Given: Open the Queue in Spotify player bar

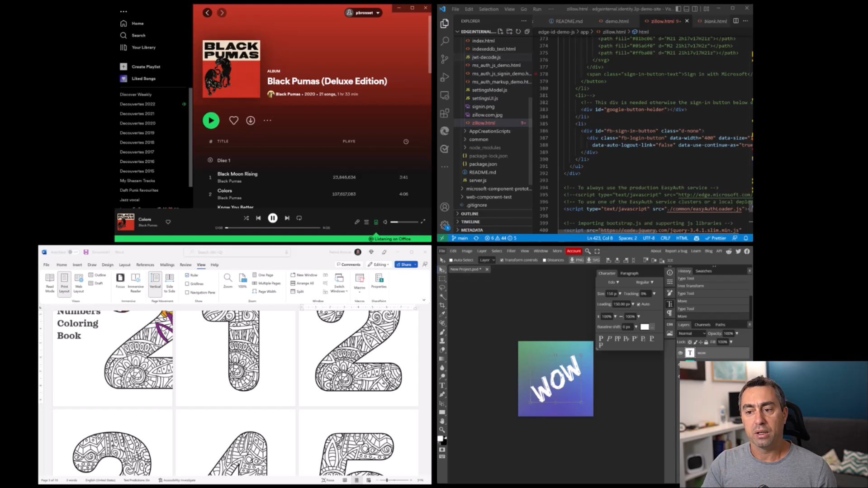Looking at the screenshot, I should 366,222.
